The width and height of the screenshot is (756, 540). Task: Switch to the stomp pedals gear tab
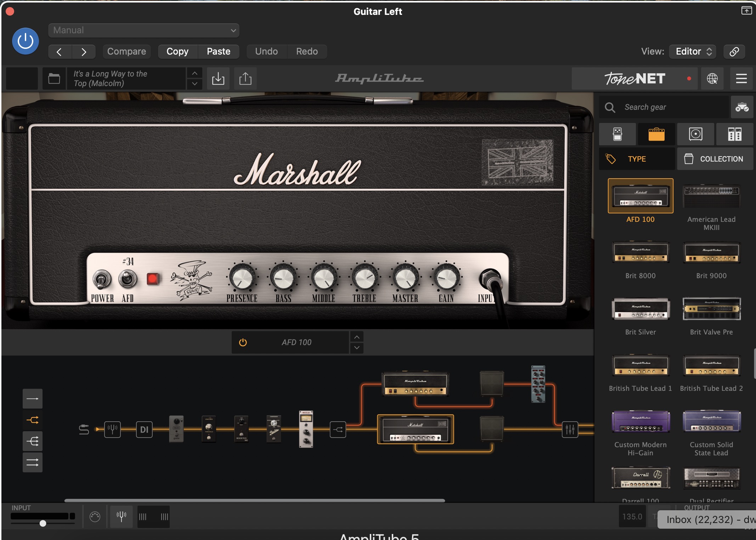pyautogui.click(x=617, y=134)
